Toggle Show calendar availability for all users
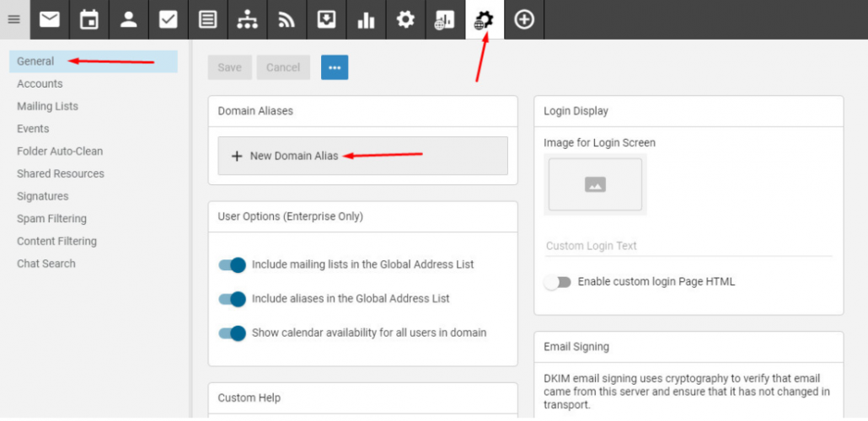This screenshot has width=868, height=421. [232, 333]
